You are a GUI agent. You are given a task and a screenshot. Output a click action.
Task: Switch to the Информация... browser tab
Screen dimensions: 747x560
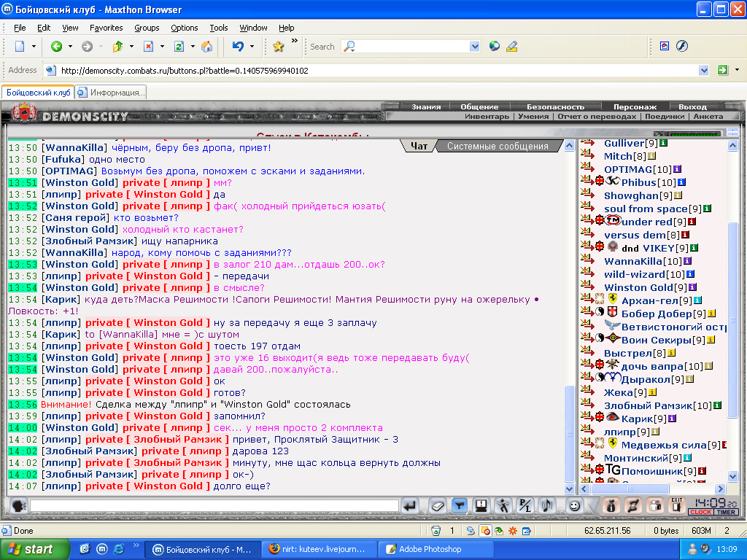tap(111, 93)
